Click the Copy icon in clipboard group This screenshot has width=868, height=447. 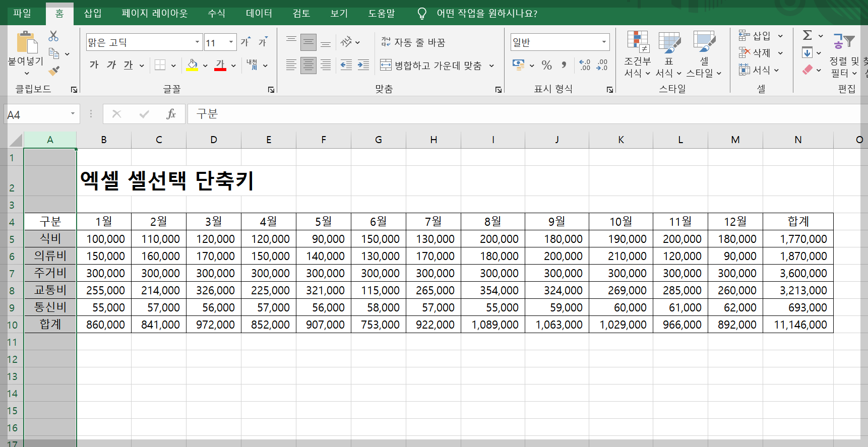coord(54,53)
